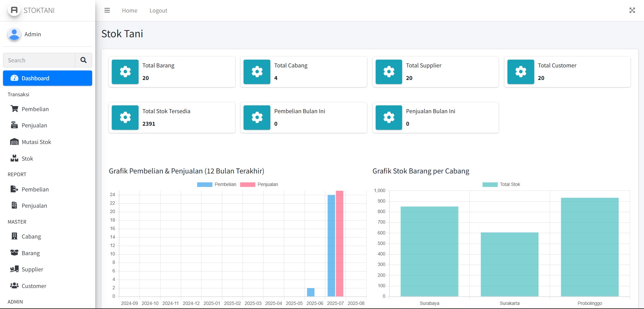Click the Penjualan Bulan Ini gear icon
Screen dimensions: 644x309
(389, 118)
